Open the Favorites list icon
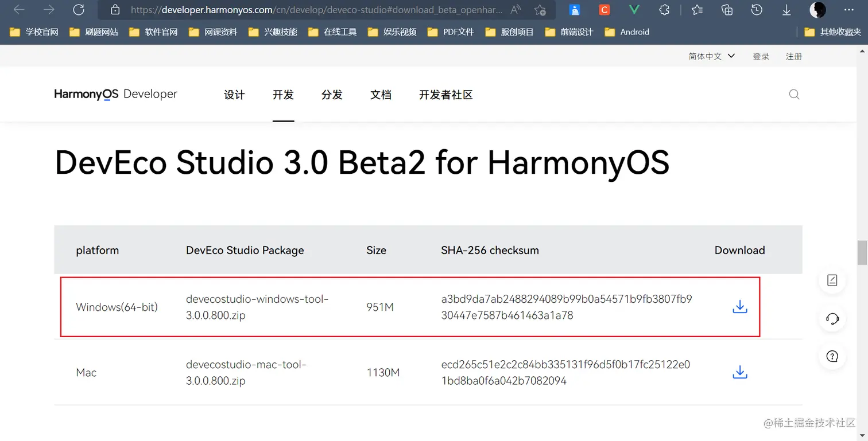Image resolution: width=868 pixels, height=441 pixels. click(x=697, y=10)
